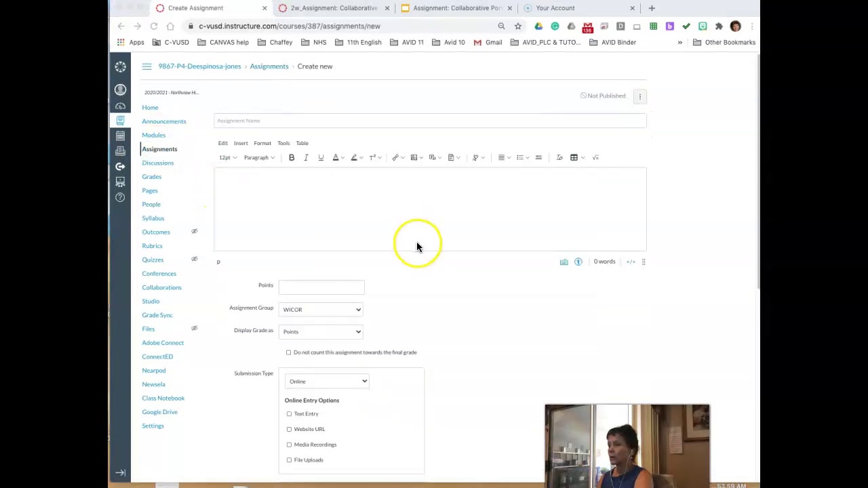Open the Display Grade as dropdown
This screenshot has width=868, height=488.
click(x=321, y=331)
